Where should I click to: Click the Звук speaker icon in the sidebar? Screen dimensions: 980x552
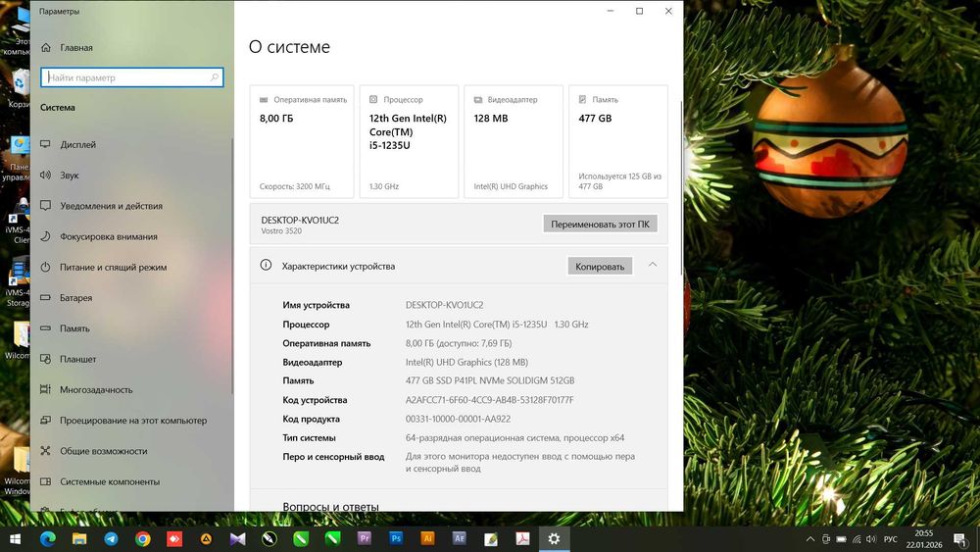[x=45, y=176]
